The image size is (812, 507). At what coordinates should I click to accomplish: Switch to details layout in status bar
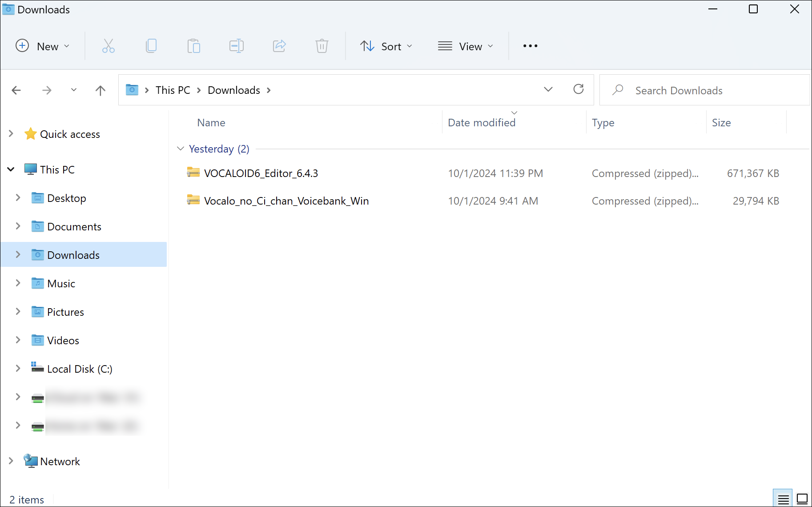[x=783, y=499]
